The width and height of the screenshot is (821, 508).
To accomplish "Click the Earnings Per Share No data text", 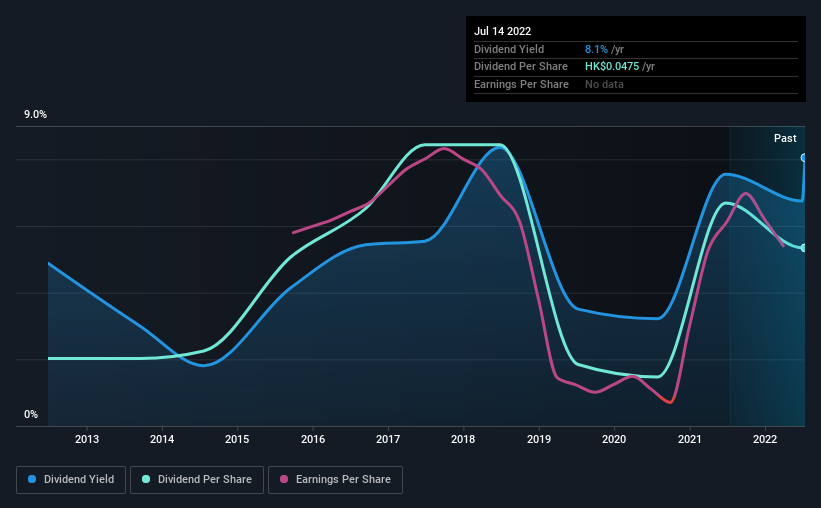I will pos(604,84).
